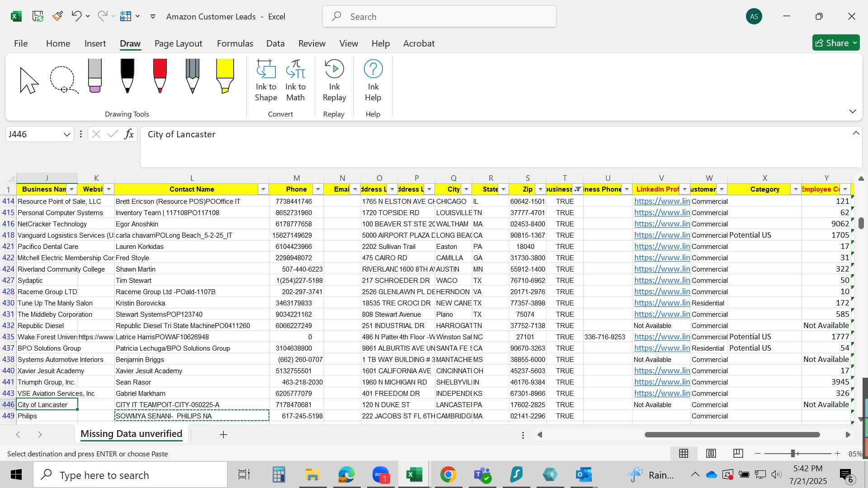Open the File menu
The height and width of the screenshot is (488, 868).
point(21,43)
